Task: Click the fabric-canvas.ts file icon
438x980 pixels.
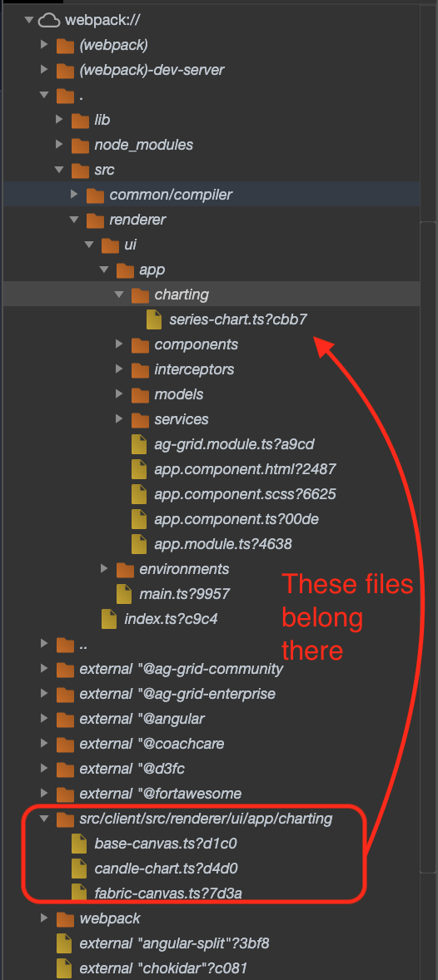Action: coord(79,893)
